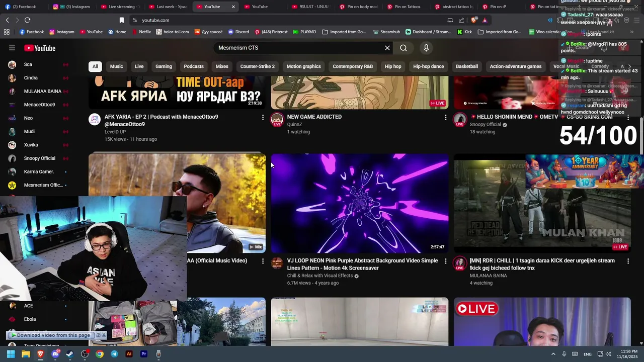The image size is (644, 362).
Task: Select the Counter-Strike 2 filter chip
Action: click(x=258, y=66)
